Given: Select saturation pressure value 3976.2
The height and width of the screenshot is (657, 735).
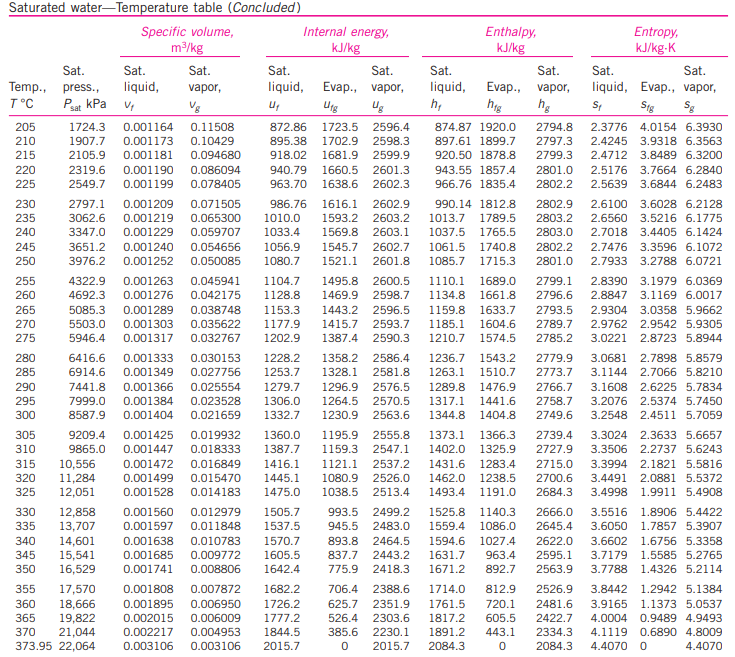Looking at the screenshot, I should click(x=87, y=261).
